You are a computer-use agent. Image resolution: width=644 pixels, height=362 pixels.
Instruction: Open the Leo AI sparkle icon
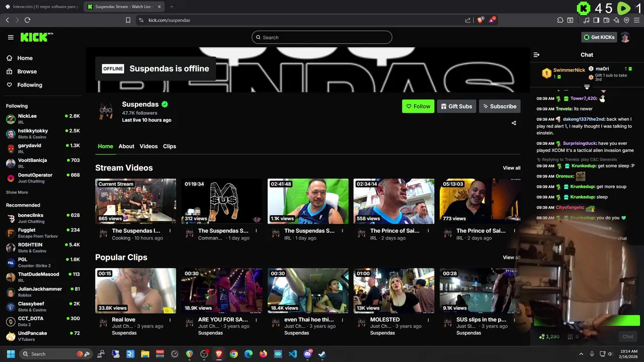click(616, 20)
